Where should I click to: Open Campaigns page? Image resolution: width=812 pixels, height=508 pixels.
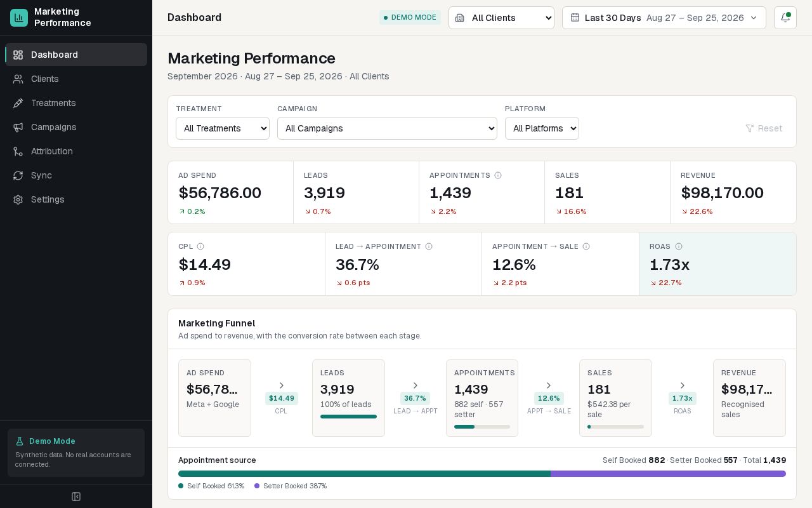click(x=76, y=127)
